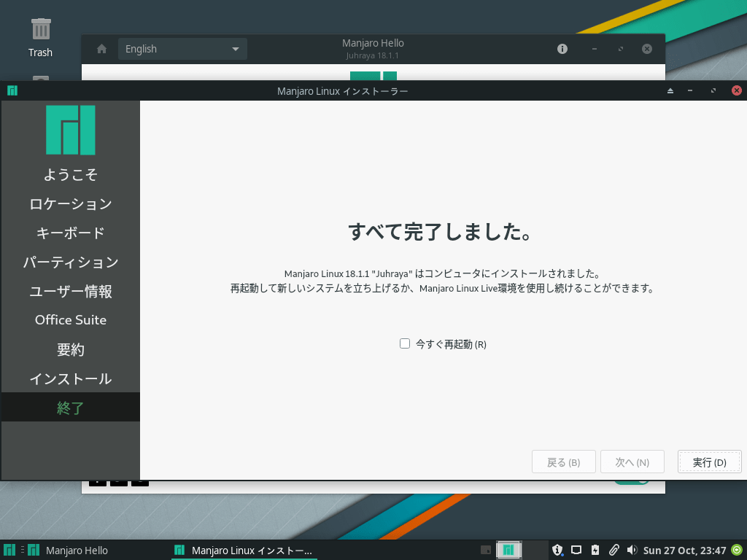Viewport: 747px width, 560px height.
Task: Click the eject icon on installer title bar
Action: (x=670, y=90)
